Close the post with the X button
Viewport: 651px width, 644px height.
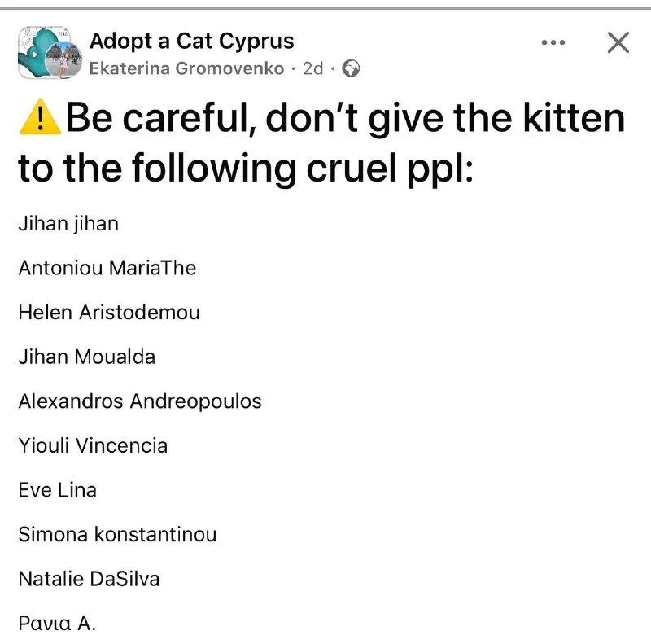tap(618, 42)
